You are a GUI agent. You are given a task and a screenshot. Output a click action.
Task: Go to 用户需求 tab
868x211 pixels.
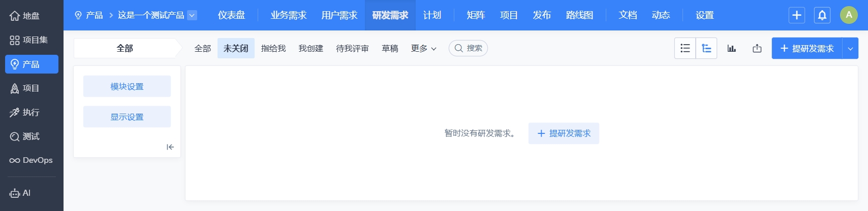point(339,15)
